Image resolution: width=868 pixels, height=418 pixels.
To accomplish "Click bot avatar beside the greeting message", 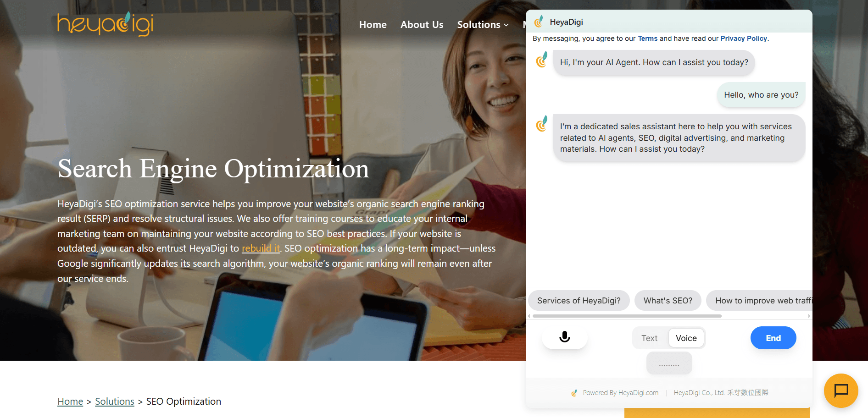I will point(542,60).
